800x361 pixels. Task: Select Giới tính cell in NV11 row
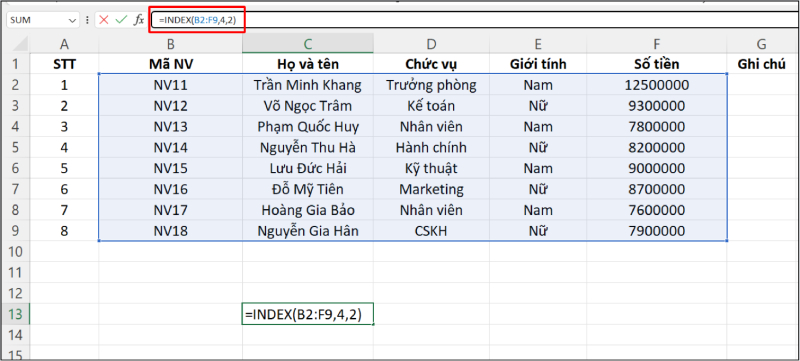tap(538, 85)
